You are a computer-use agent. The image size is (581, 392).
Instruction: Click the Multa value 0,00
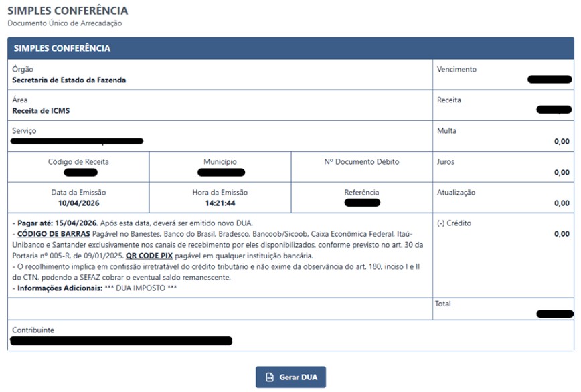(x=562, y=141)
